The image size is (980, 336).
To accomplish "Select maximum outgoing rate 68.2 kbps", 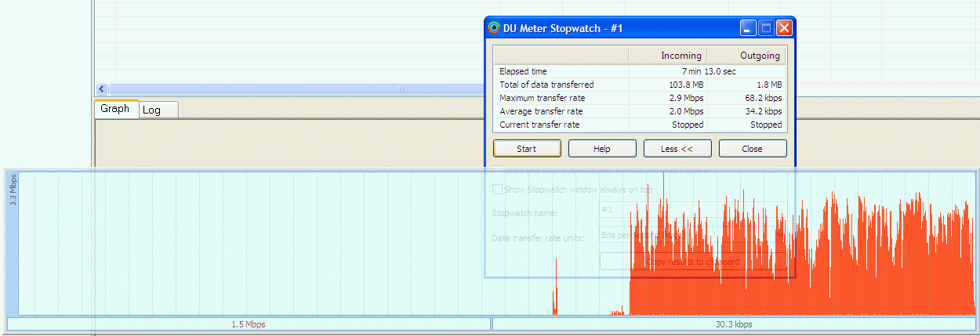I will pos(763,98).
